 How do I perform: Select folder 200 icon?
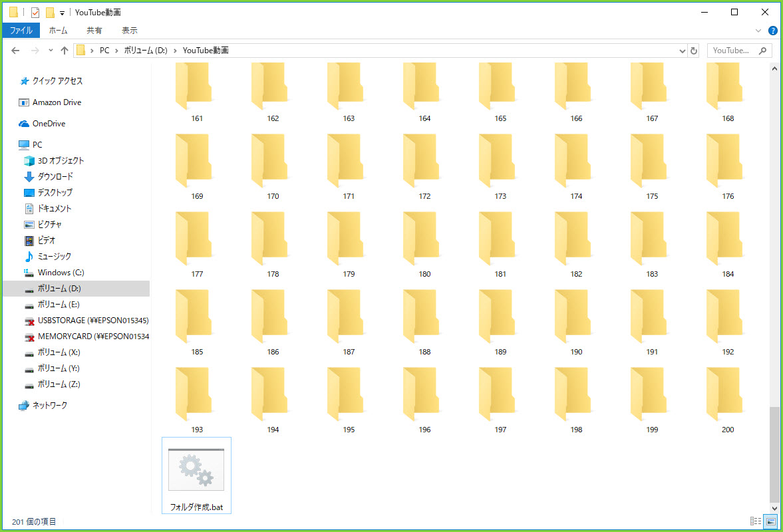(728, 393)
